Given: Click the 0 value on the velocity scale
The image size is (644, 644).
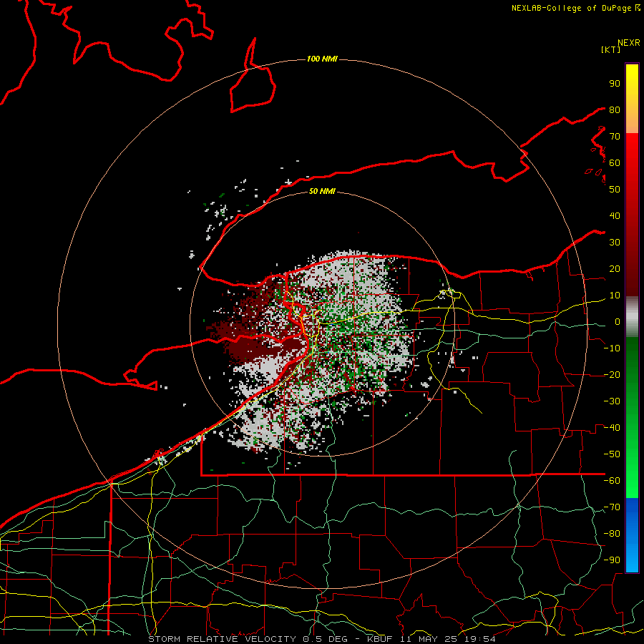Looking at the screenshot, I should (x=618, y=322).
